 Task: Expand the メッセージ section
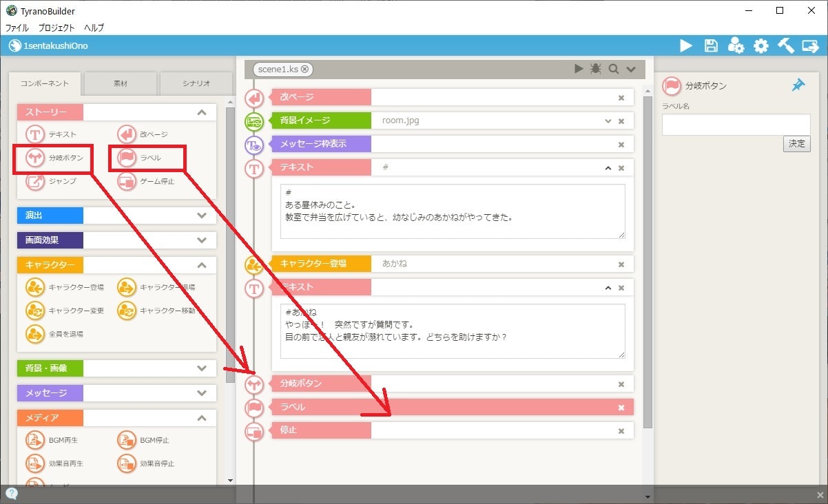coord(201,393)
